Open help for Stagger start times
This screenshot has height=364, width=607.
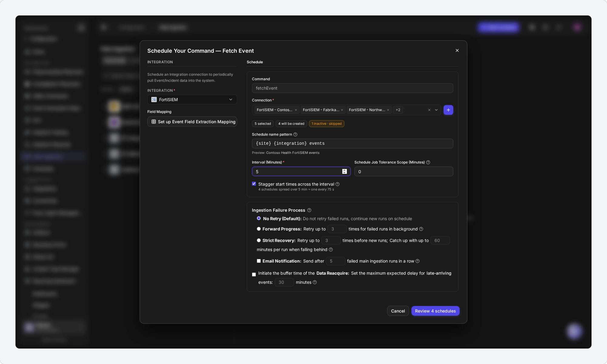click(337, 184)
